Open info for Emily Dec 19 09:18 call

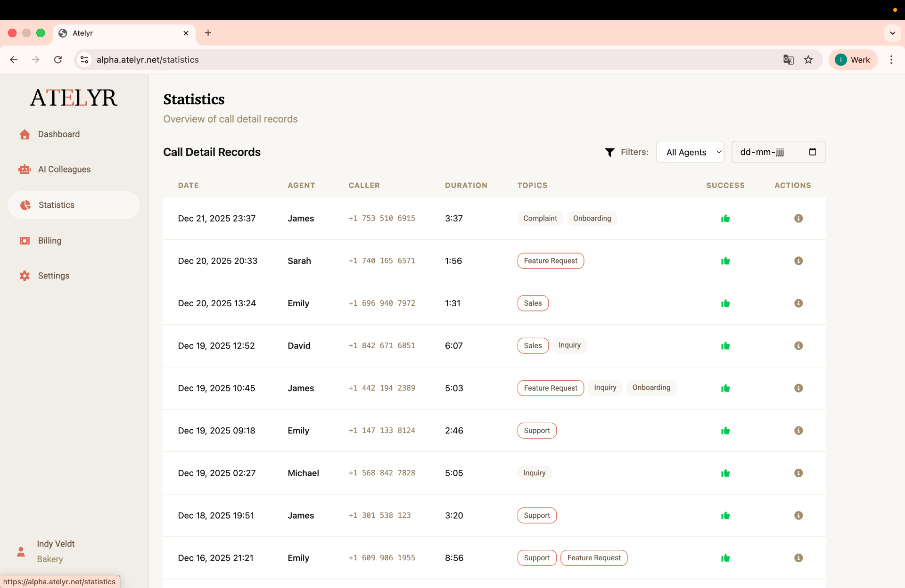point(798,431)
